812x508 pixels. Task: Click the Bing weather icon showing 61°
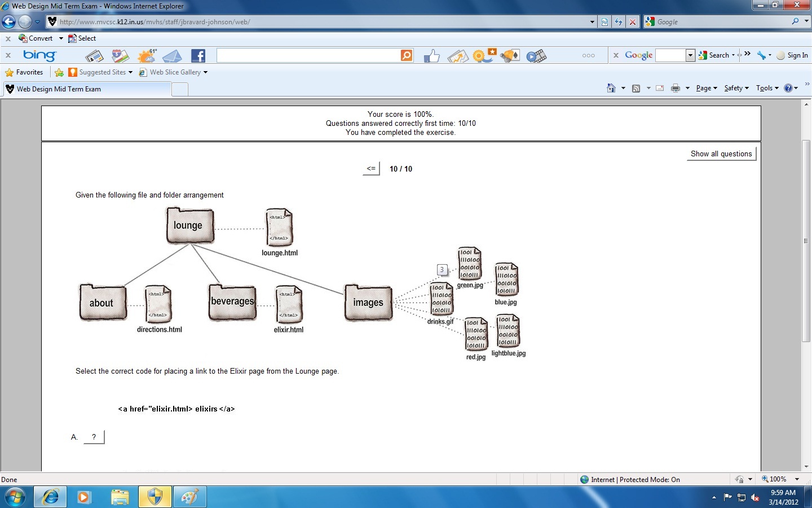[x=147, y=56]
